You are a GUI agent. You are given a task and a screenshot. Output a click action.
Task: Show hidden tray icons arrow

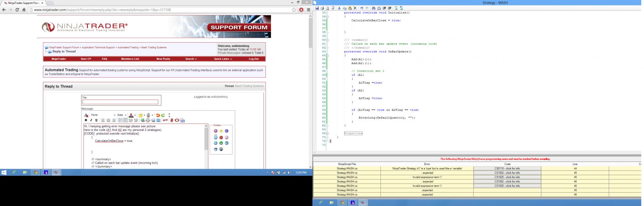point(267,172)
